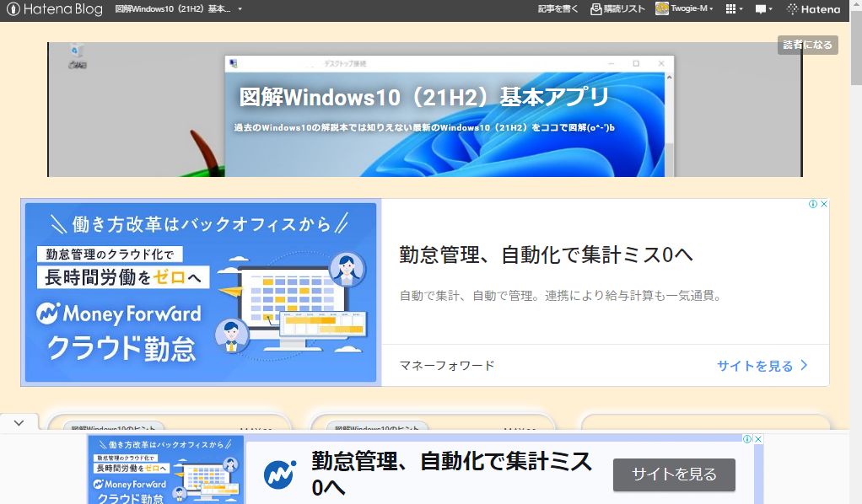Viewport: 862px width, 504px height.
Task: Open the info icon on bottom ad
Action: point(747,438)
